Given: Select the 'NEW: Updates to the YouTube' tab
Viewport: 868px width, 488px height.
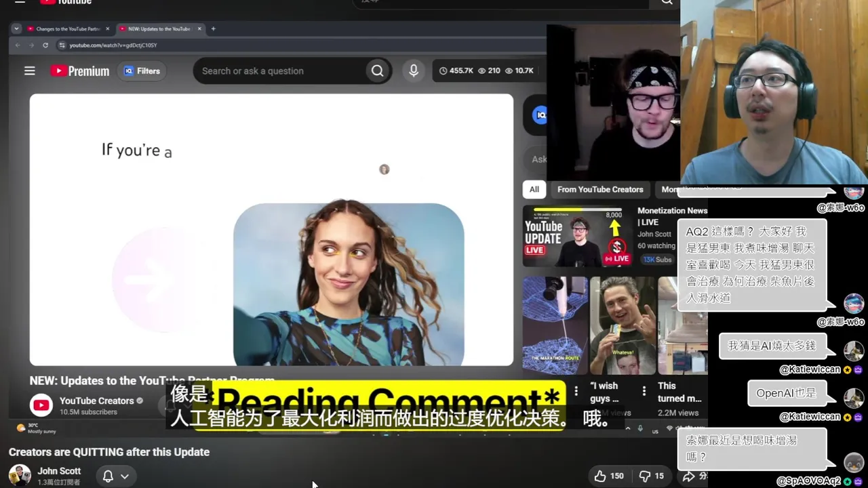Looking at the screenshot, I should pyautogui.click(x=159, y=29).
